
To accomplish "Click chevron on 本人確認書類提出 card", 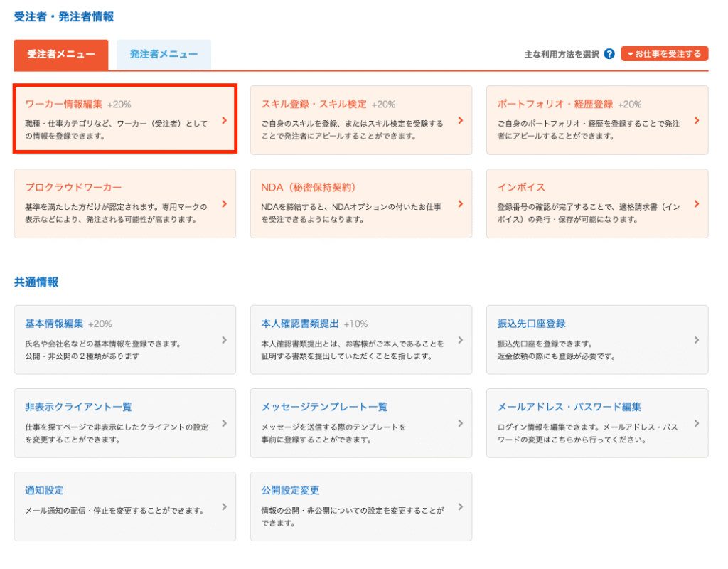I will point(460,340).
